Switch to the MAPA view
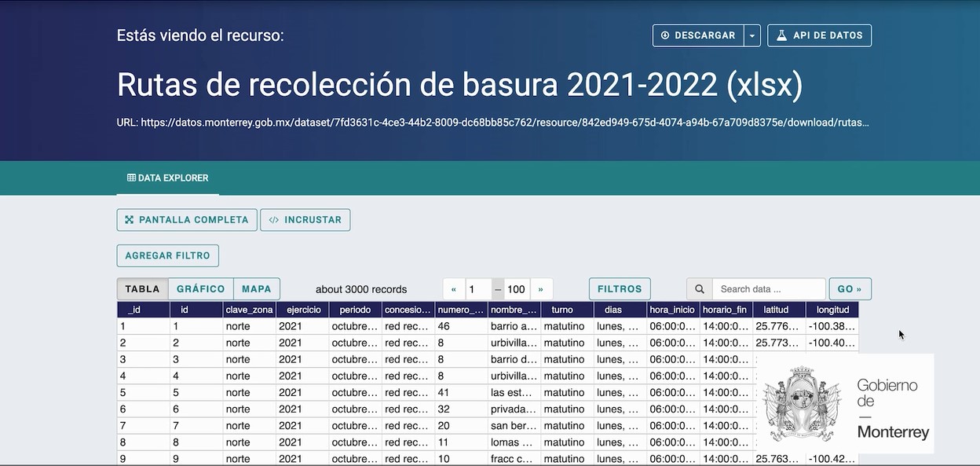The width and height of the screenshot is (980, 466). click(x=257, y=289)
